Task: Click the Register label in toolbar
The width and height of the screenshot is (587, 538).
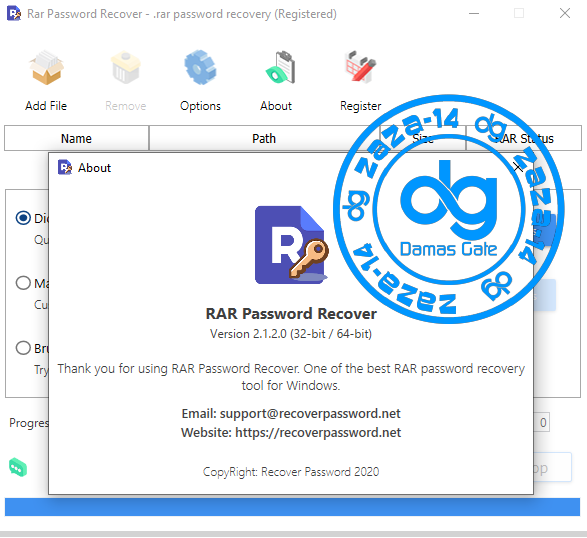Action: pos(361,106)
